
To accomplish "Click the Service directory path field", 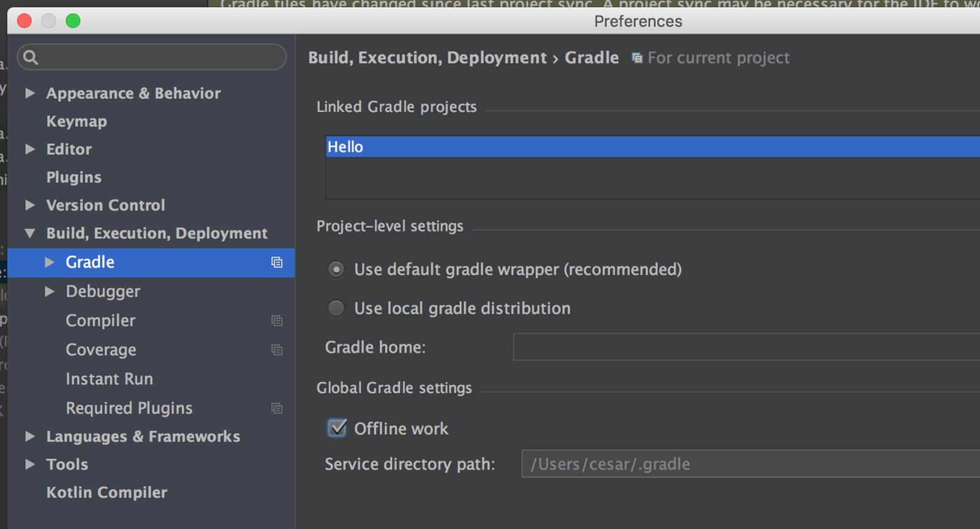I will click(751, 464).
